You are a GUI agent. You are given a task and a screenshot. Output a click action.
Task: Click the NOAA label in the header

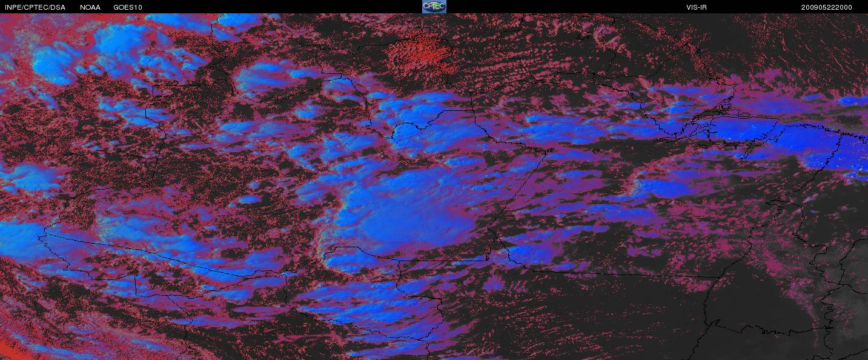90,7
